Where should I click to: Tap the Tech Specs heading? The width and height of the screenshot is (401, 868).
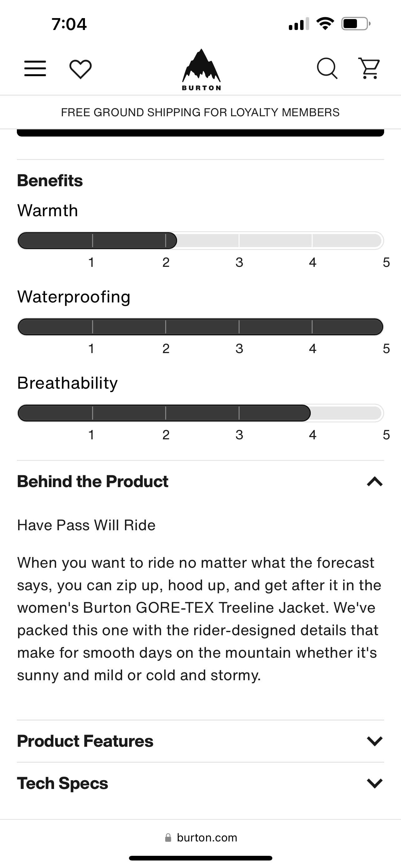[63, 783]
